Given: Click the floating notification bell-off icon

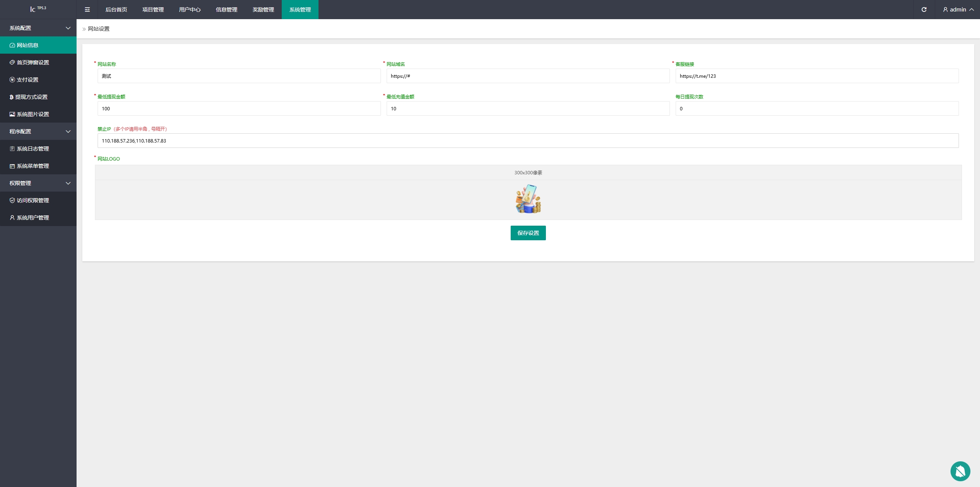Looking at the screenshot, I should click(960, 471).
